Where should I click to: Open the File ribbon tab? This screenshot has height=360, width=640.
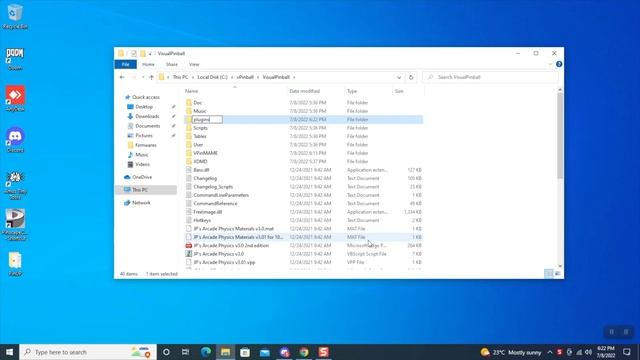coord(126,64)
